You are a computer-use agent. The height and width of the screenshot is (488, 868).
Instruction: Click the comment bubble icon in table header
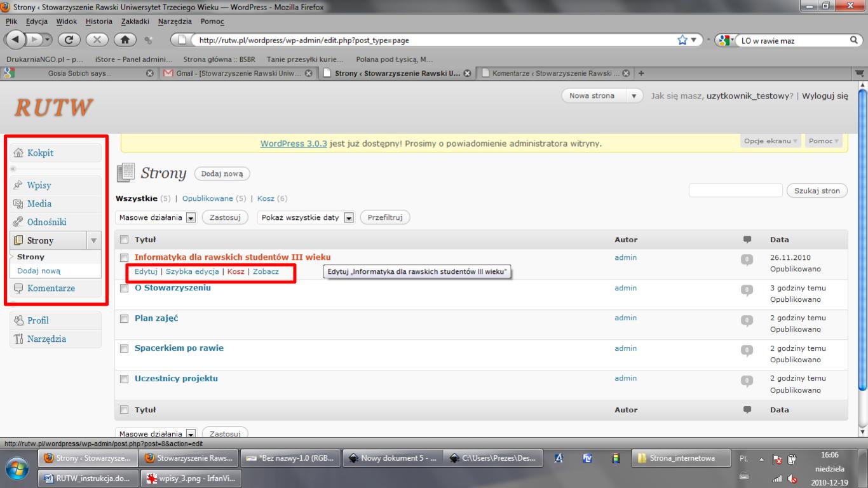[747, 240]
